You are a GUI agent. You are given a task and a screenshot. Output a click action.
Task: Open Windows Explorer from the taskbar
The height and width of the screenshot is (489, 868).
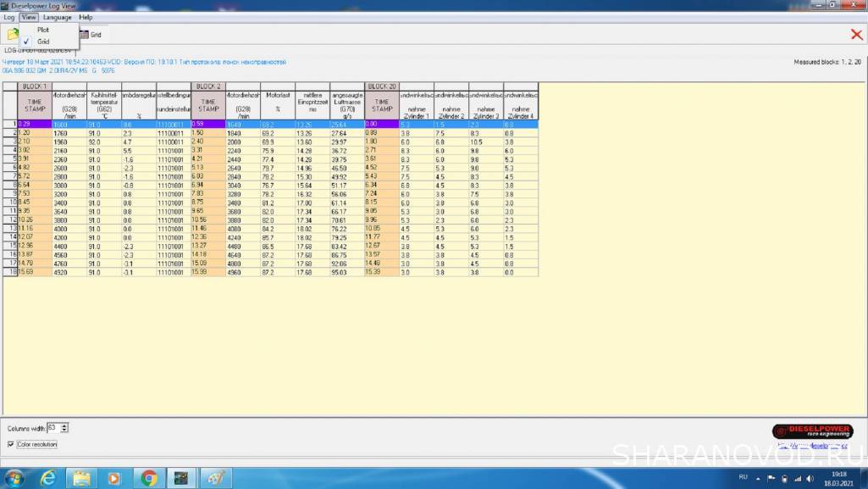(81, 478)
